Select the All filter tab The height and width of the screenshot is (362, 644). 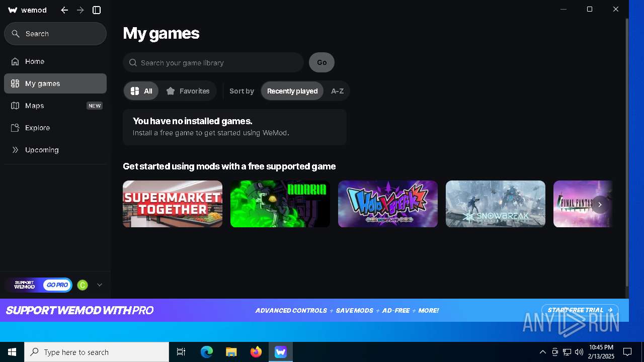[x=141, y=91]
